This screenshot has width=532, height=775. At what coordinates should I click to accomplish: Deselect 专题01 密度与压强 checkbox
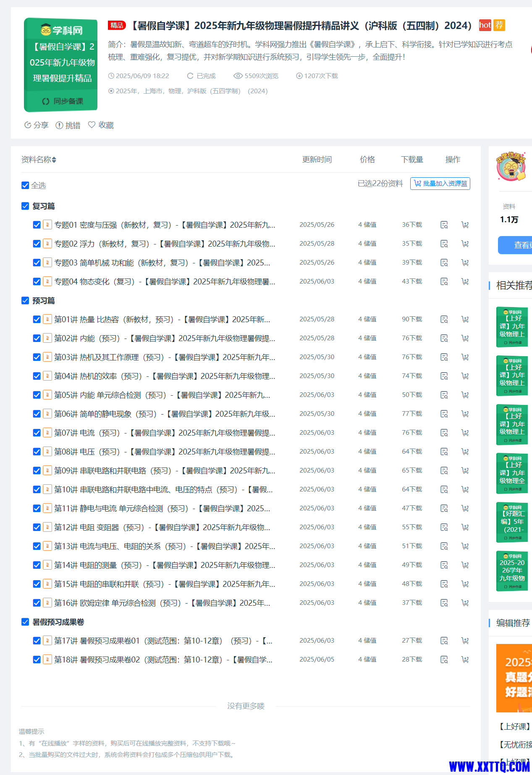37,225
